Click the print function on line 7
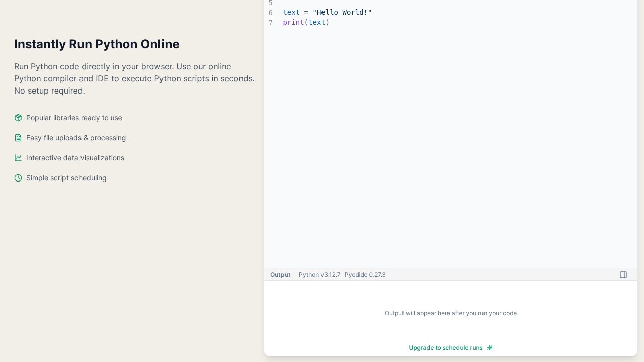644x362 pixels. [293, 22]
